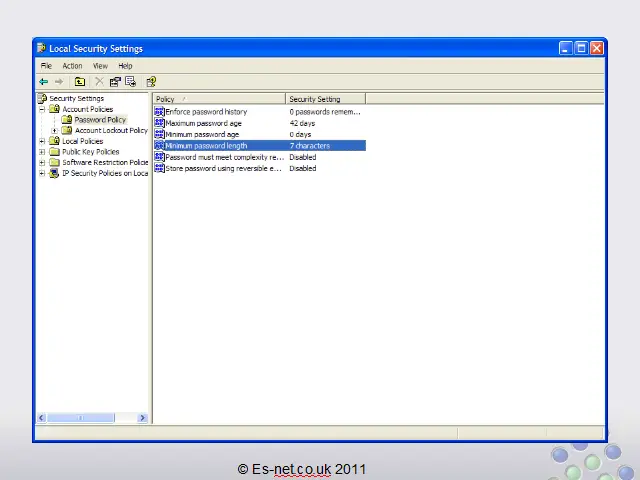The width and height of the screenshot is (640, 480).
Task: Select the Minimum password length text
Action: tap(206, 146)
